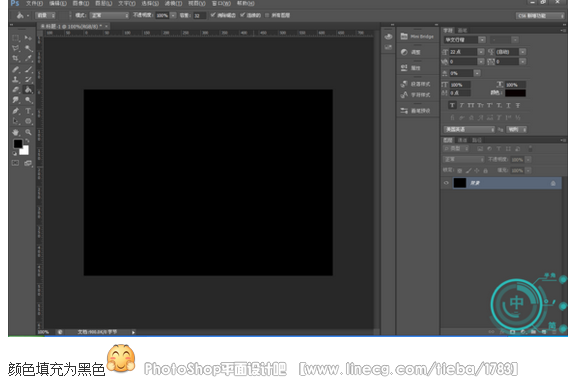Open the Mini Bridge panel

[417, 36]
